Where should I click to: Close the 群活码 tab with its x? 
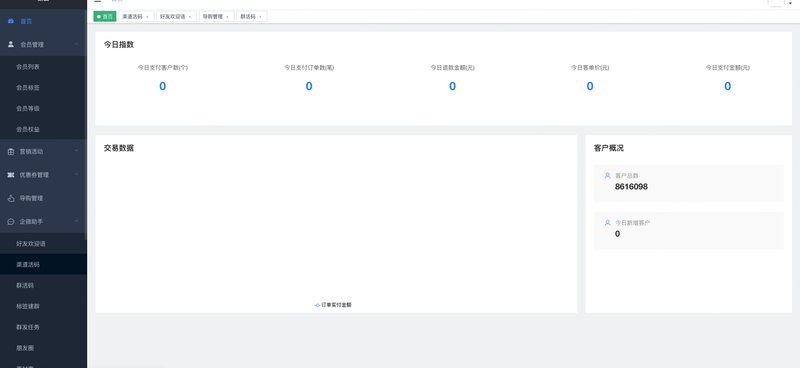tap(260, 17)
